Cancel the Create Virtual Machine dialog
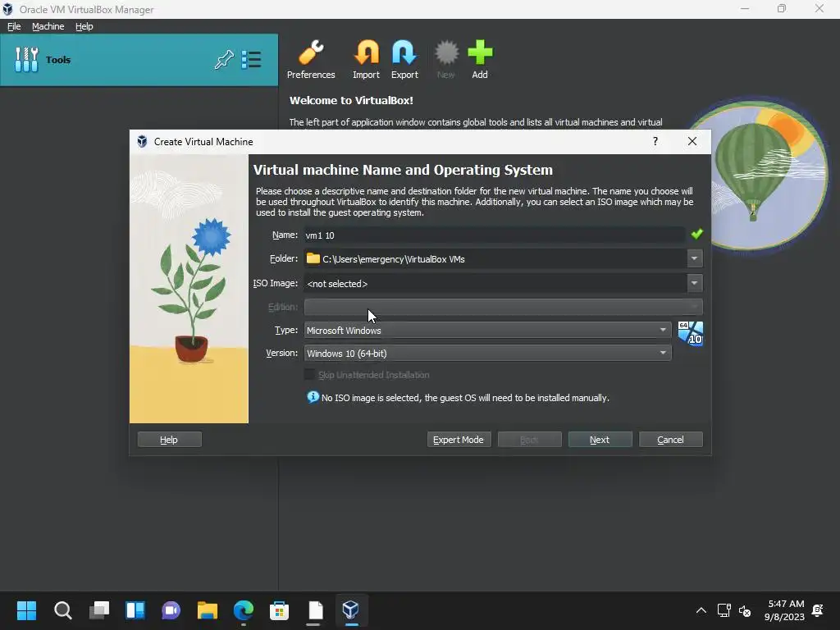840x630 pixels. [671, 440]
